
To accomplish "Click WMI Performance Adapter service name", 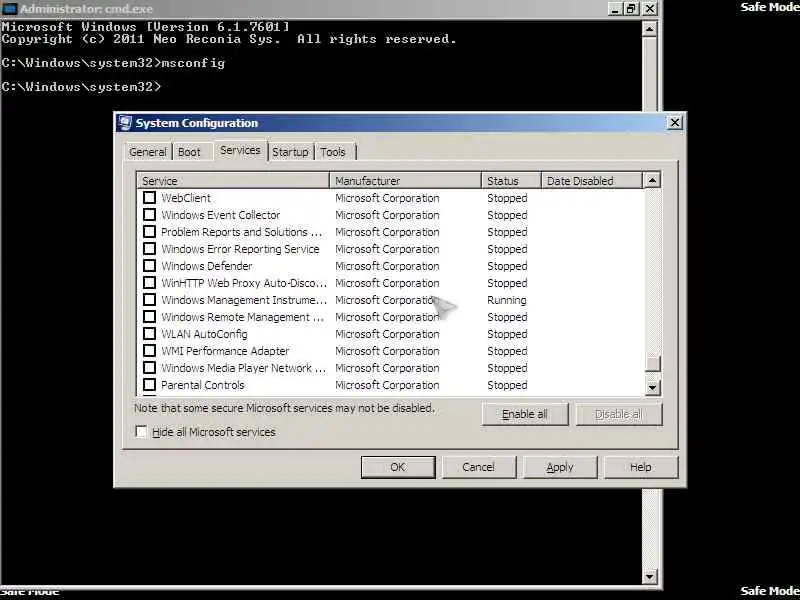I will (225, 351).
